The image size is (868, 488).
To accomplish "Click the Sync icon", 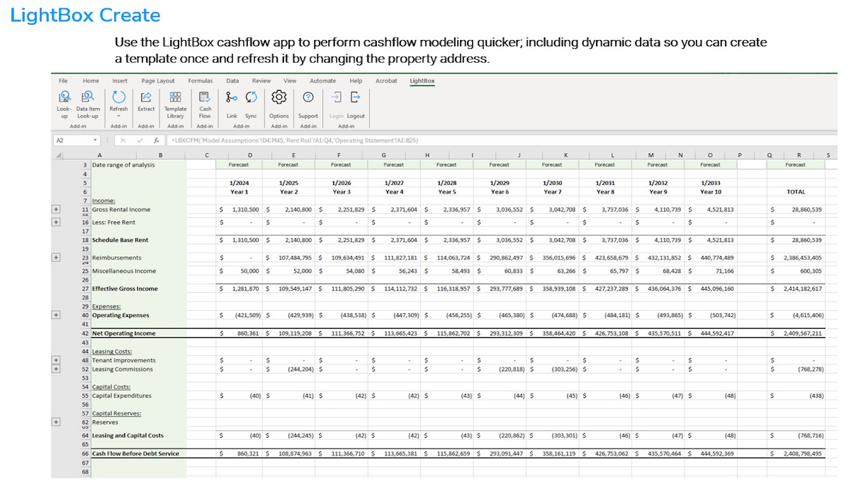I will (x=251, y=97).
